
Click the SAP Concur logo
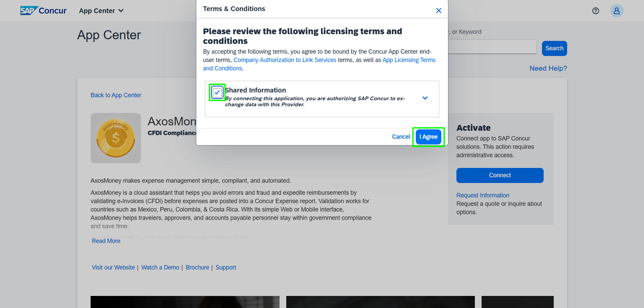point(43,11)
